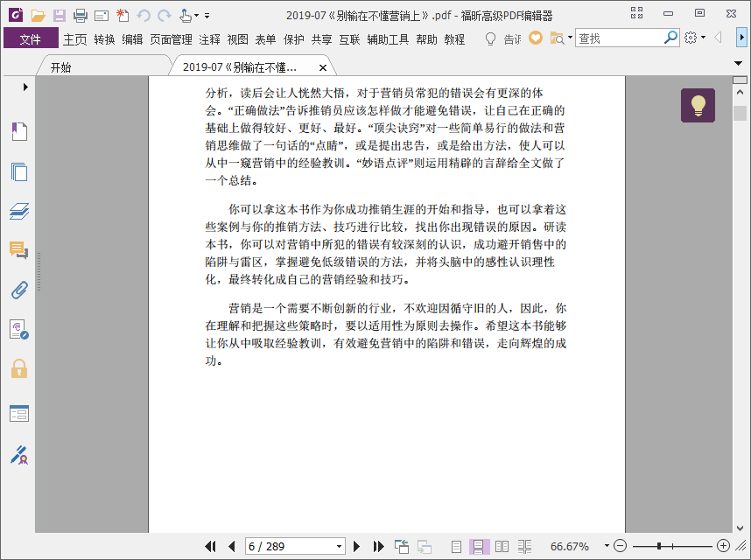The height and width of the screenshot is (560, 751).
Task: Undo the last action
Action: pyautogui.click(x=144, y=16)
